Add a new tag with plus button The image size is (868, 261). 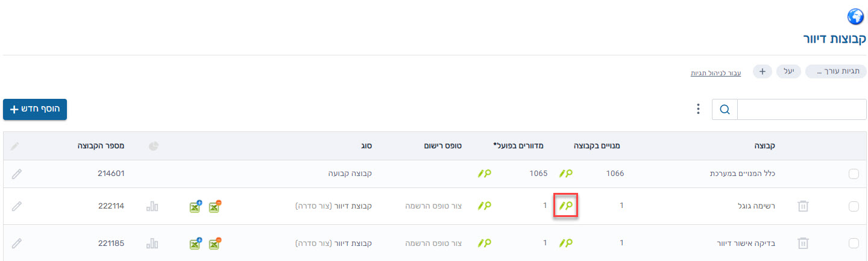(x=762, y=72)
